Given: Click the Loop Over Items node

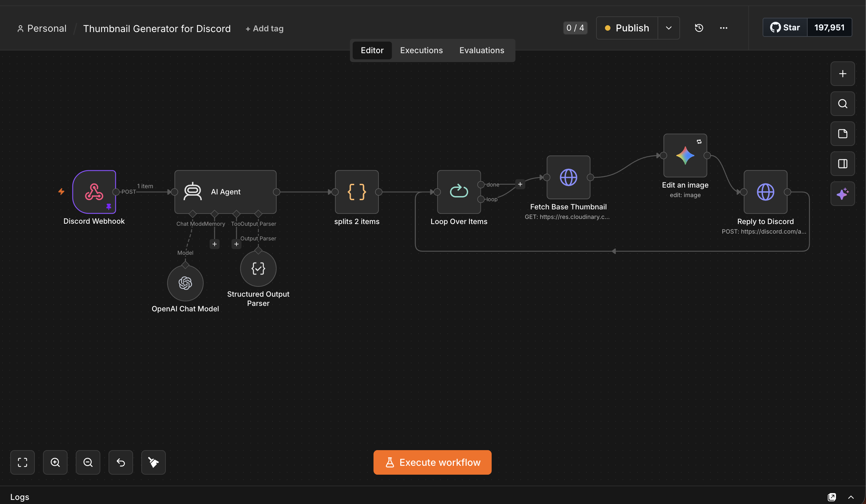Looking at the screenshot, I should coord(459,192).
